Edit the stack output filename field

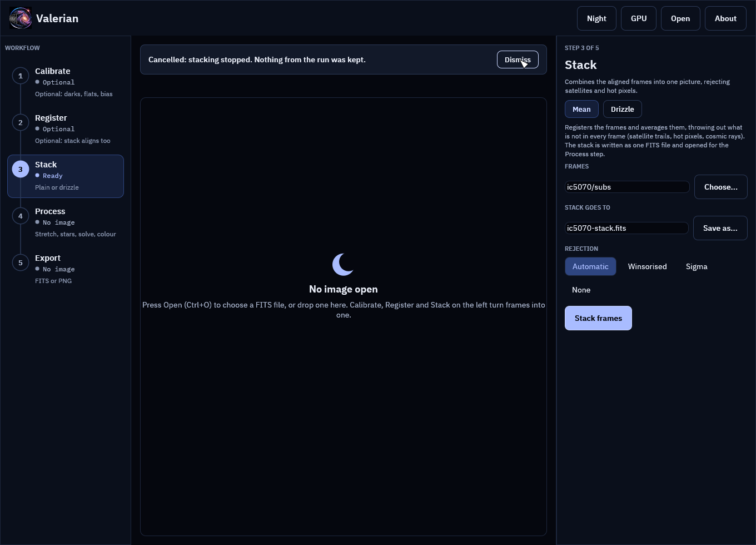pos(626,228)
